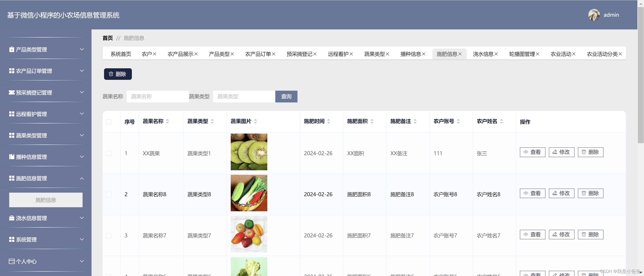Sort by 施肥时间 using its arrow icon

pyautogui.click(x=329, y=121)
